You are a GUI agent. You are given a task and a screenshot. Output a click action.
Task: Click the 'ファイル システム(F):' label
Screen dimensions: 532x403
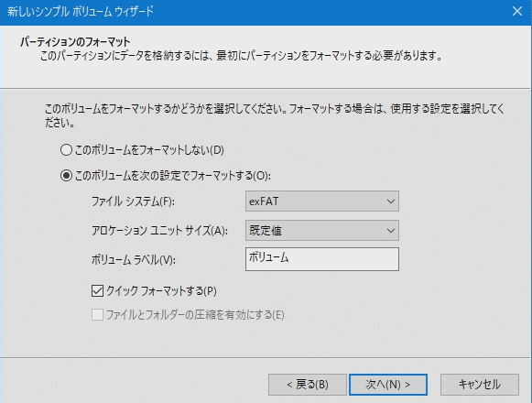[x=133, y=201]
